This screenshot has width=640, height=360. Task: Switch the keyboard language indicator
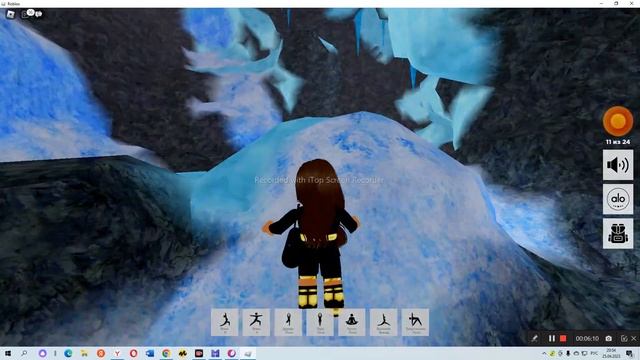(x=594, y=353)
